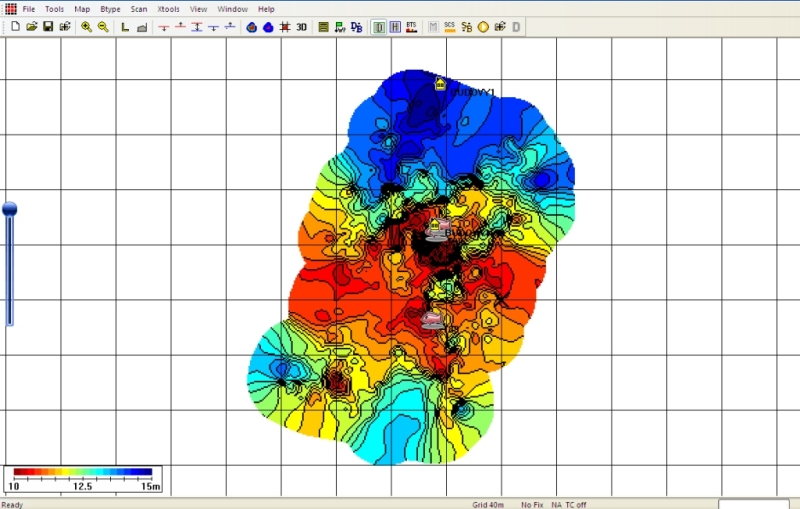This screenshot has width=800, height=509.
Task: Click the pink wreck marker in lower map
Action: click(433, 320)
